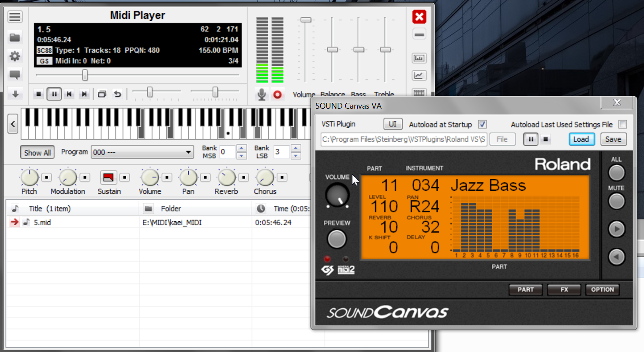Click the Modulation knob
Screen dimensions: 644x352
click(x=68, y=178)
